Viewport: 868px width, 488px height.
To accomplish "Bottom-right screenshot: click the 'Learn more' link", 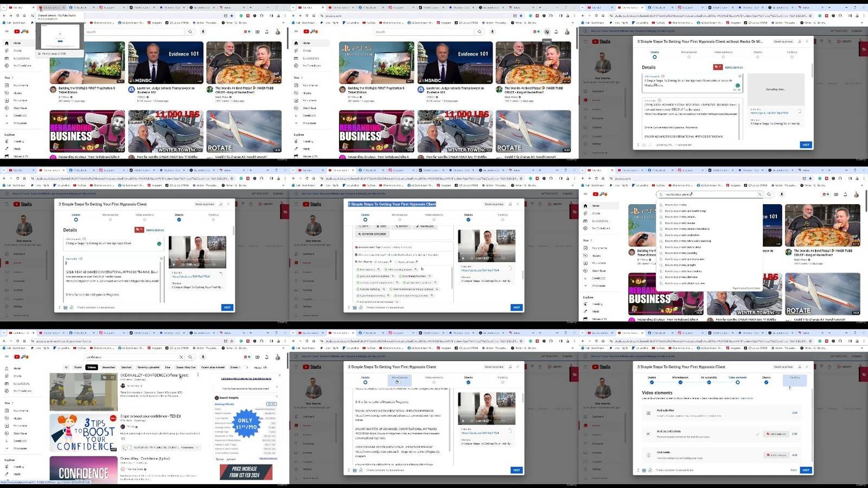I will point(747,398).
